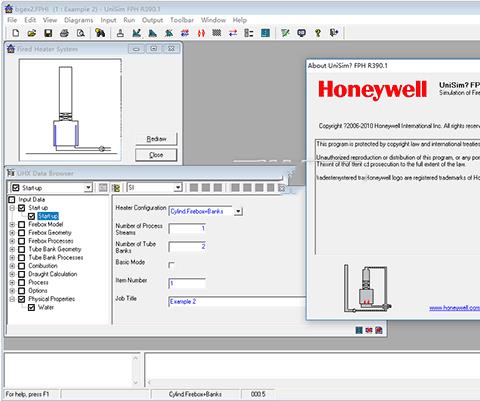The image size is (480, 401).
Task: Click the Open file folder icon
Action: pyautogui.click(x=32, y=33)
